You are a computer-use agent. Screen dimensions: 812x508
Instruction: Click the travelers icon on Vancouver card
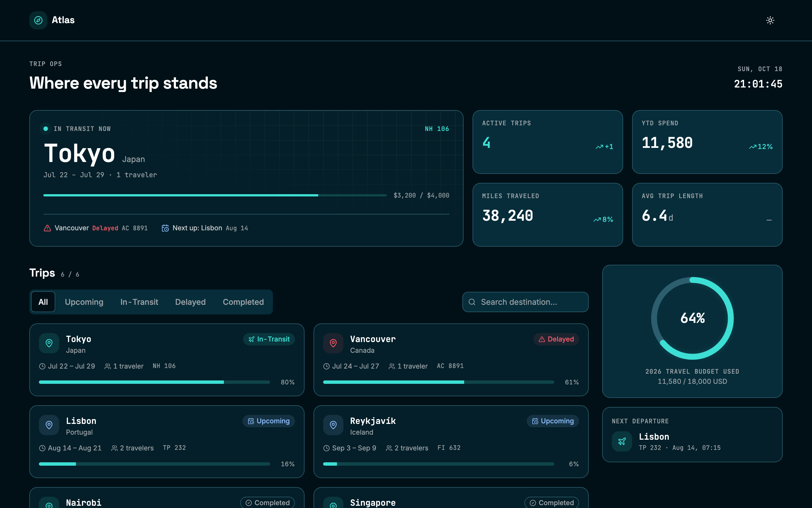[x=392, y=366]
